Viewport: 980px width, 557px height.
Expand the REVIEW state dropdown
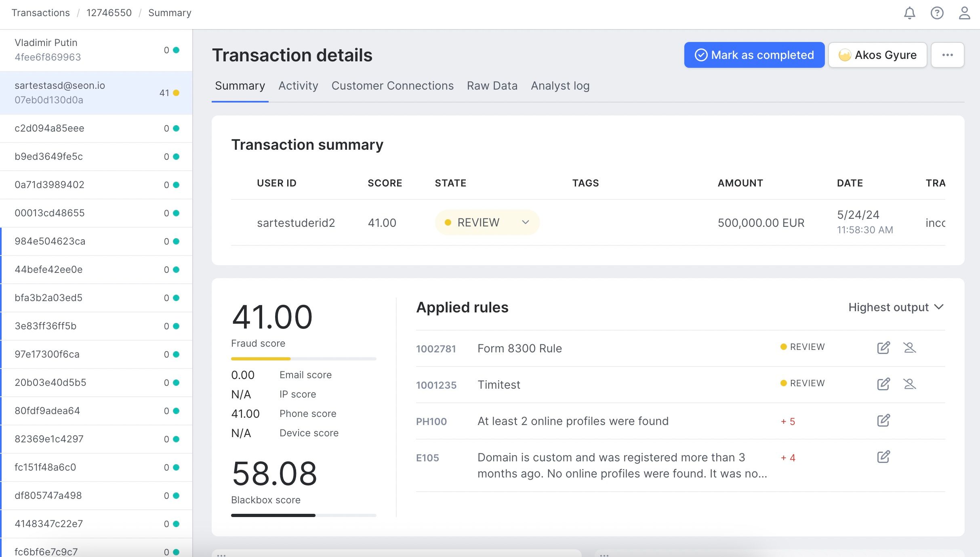pyautogui.click(x=487, y=222)
